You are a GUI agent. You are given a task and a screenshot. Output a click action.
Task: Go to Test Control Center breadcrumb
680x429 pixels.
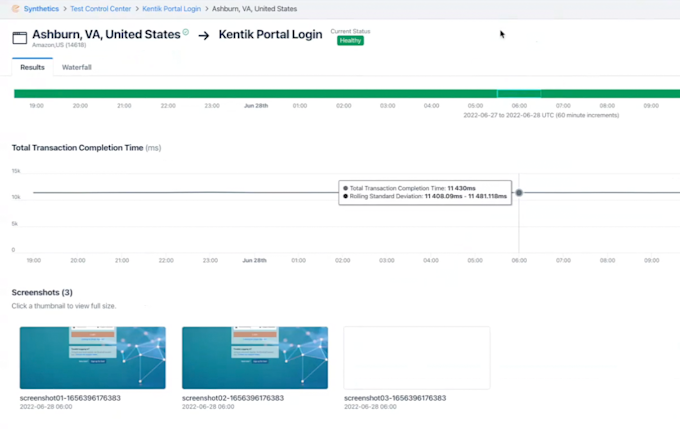pos(101,9)
